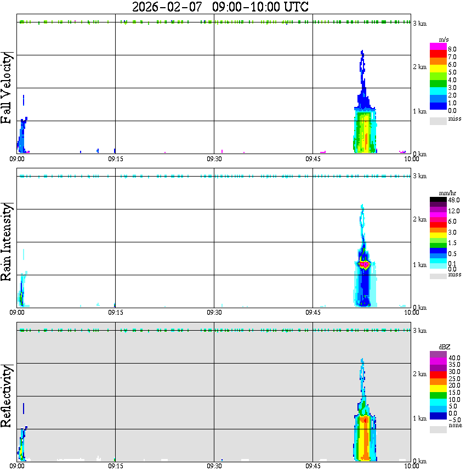Select the Reflectivity axis title
This screenshot has height=476, width=466.
click(x=6, y=396)
